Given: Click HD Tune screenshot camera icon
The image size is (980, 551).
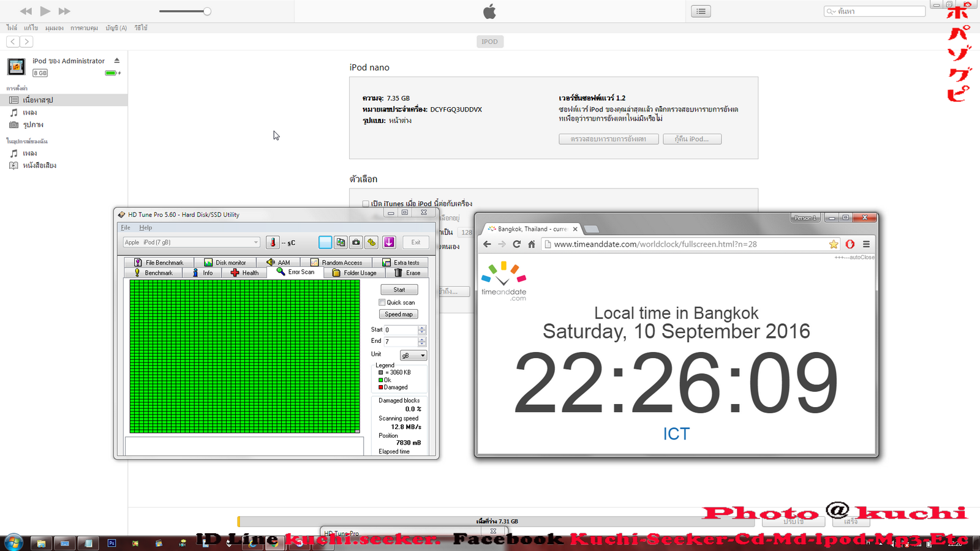Looking at the screenshot, I should click(356, 242).
